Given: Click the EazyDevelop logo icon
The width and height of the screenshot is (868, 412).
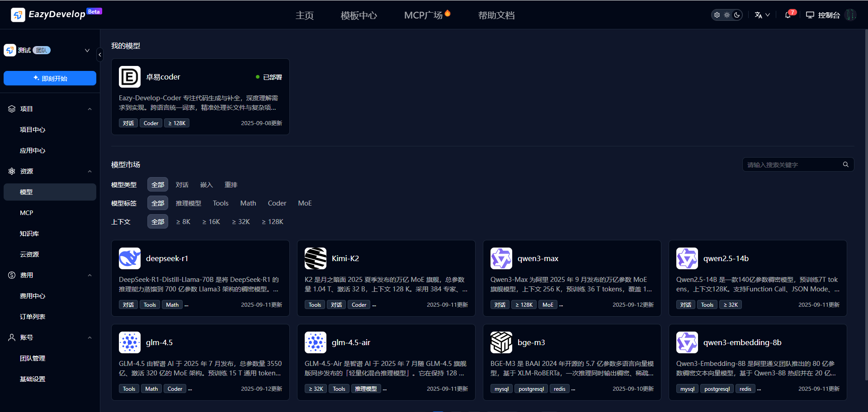Looking at the screenshot, I should click(18, 15).
